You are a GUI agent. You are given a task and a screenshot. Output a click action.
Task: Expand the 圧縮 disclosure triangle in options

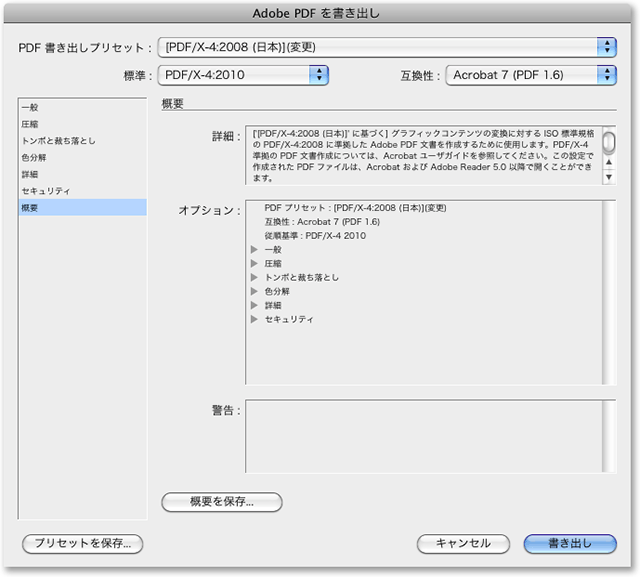pos(254,264)
